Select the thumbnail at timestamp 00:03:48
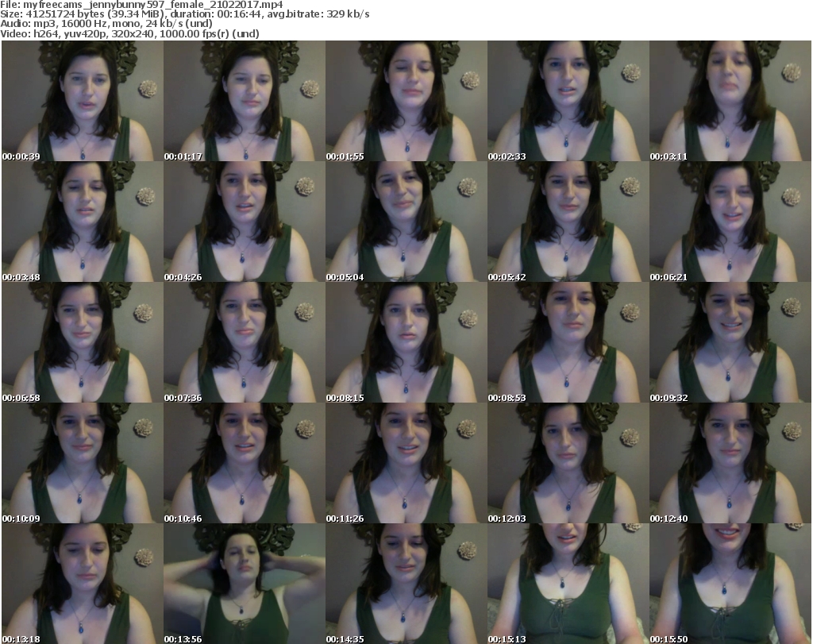Viewport: 813px width, 644px height. pyautogui.click(x=83, y=222)
